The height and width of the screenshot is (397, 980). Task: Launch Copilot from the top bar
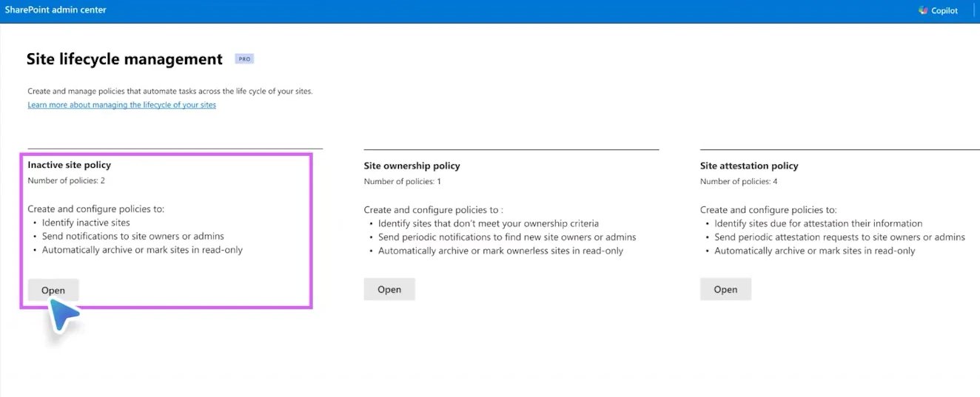coord(938,10)
